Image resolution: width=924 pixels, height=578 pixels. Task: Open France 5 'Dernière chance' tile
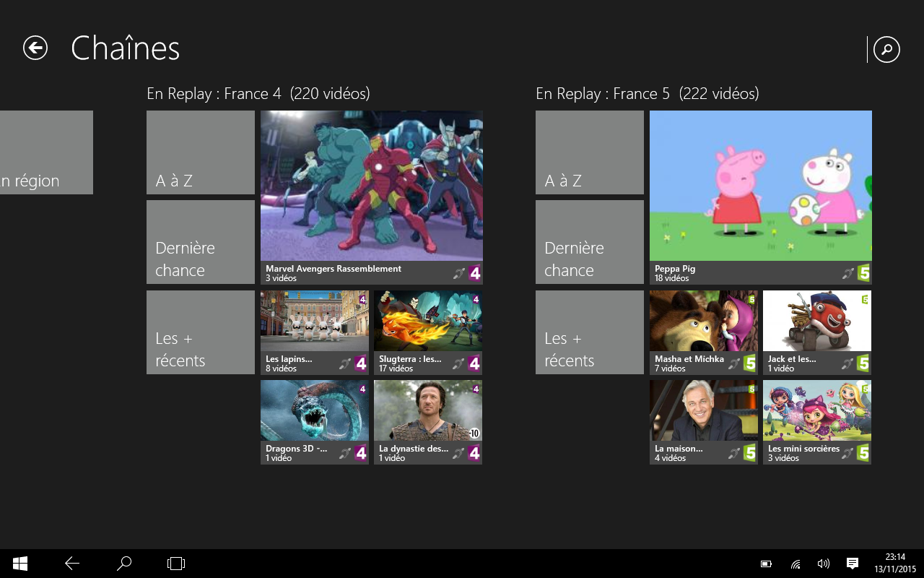pos(590,242)
